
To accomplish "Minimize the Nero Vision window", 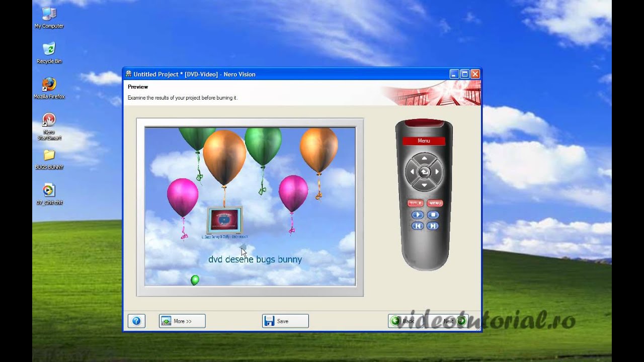I will click(454, 74).
